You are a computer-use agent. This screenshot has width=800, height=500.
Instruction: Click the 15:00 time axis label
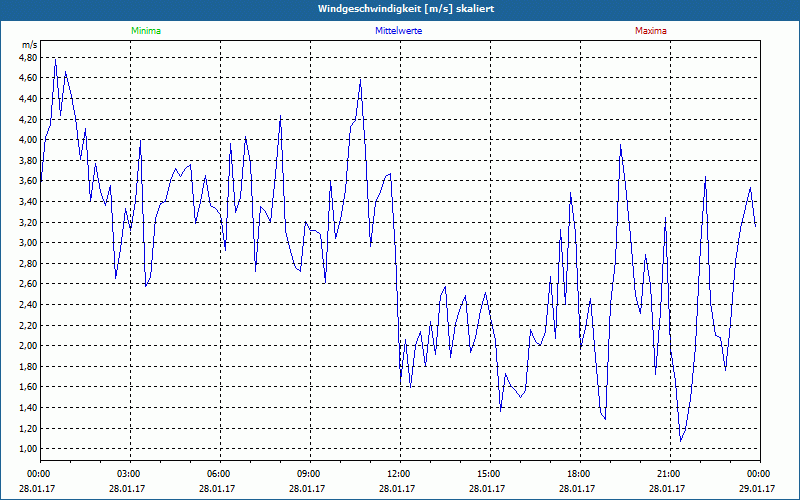click(488, 474)
